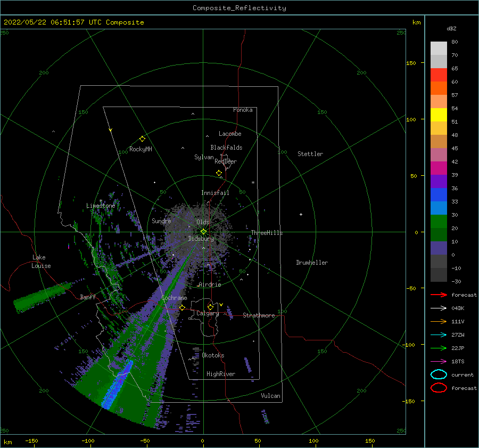Select the bright green 30-20 dBZ swatch
Screen dimensions: 479x448
coord(439,221)
